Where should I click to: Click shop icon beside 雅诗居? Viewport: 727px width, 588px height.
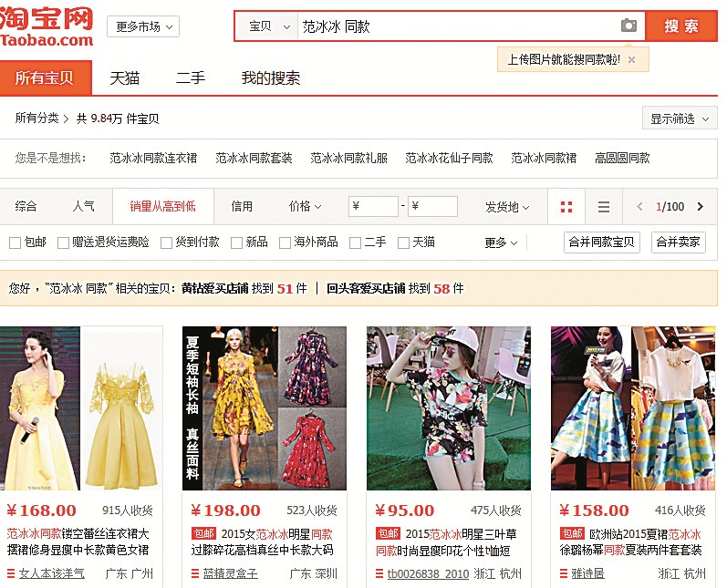click(x=564, y=573)
